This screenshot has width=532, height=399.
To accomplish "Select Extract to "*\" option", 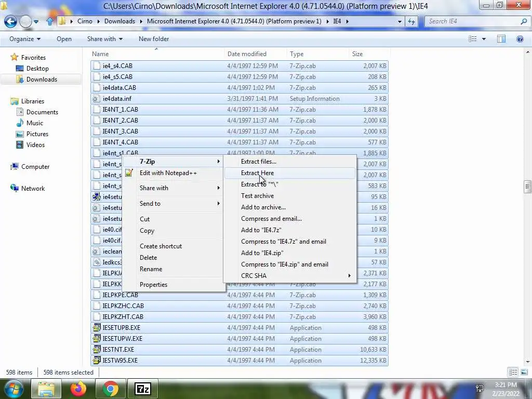I will (x=290, y=184).
